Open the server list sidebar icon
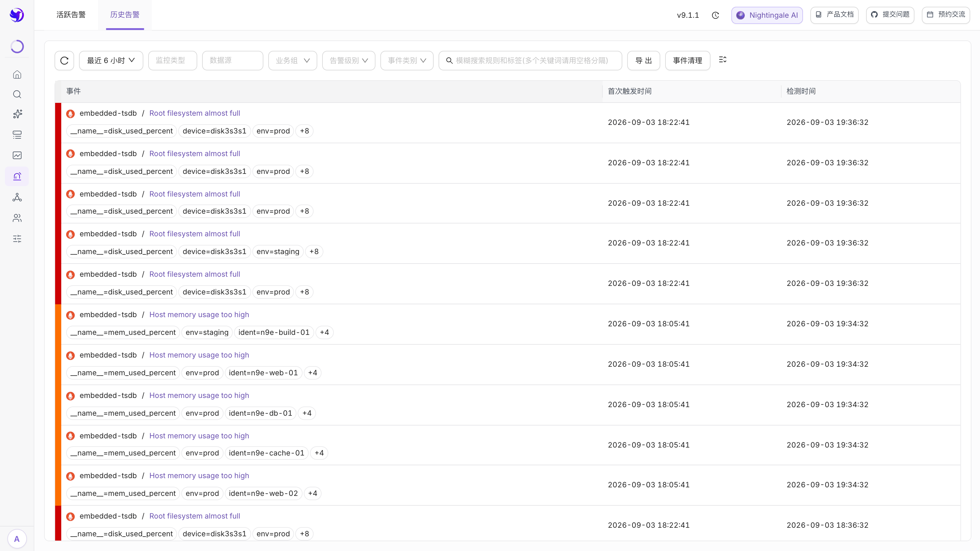This screenshot has height=551, width=980. click(17, 135)
